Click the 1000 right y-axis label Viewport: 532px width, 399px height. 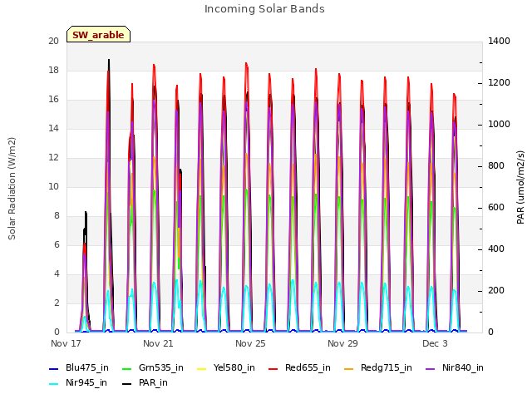499,124
